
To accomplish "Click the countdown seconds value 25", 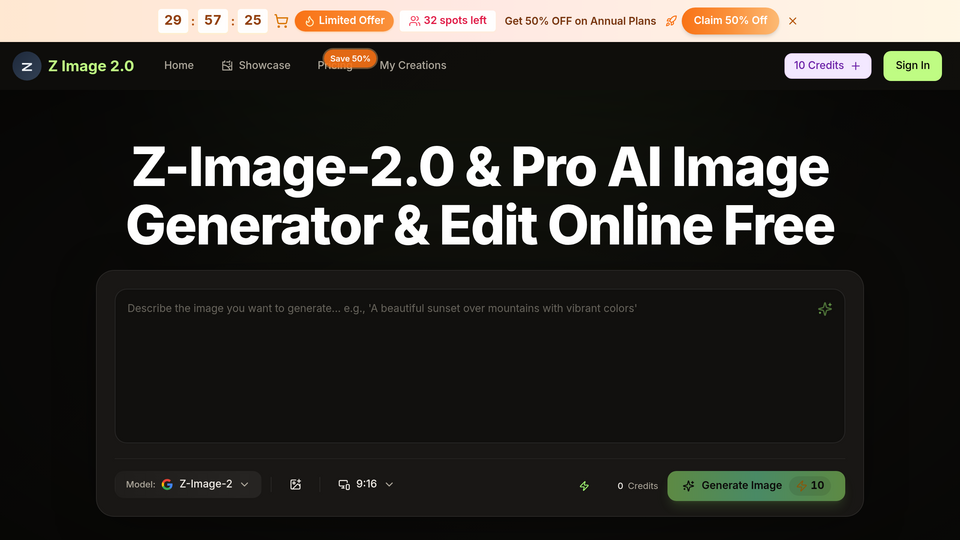I will click(x=252, y=21).
